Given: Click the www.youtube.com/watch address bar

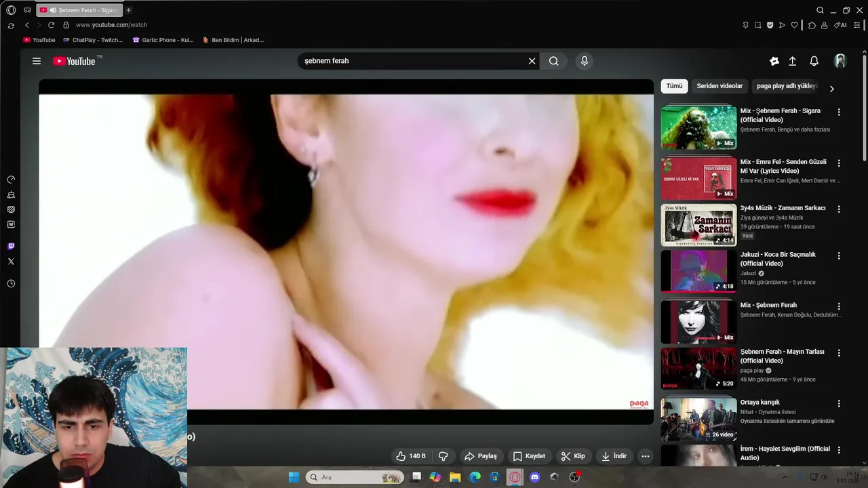Looking at the screenshot, I should click(x=111, y=25).
